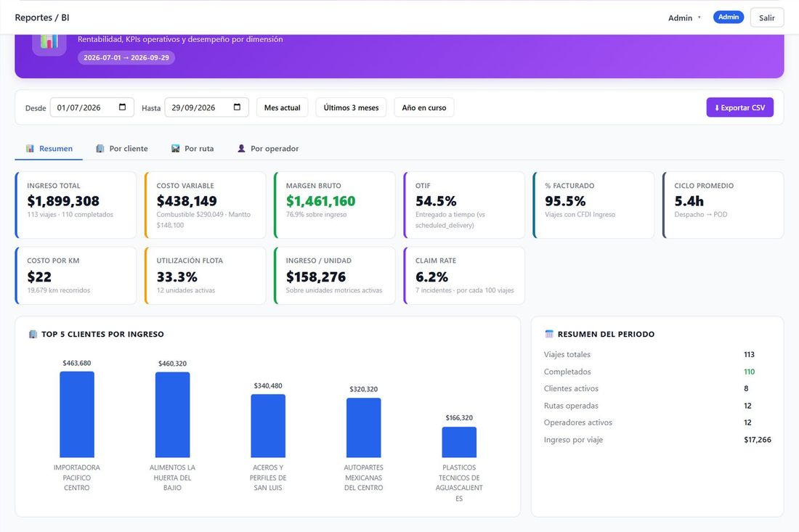
Task: Open the Desde date calendar picker icon
Action: pos(122,107)
